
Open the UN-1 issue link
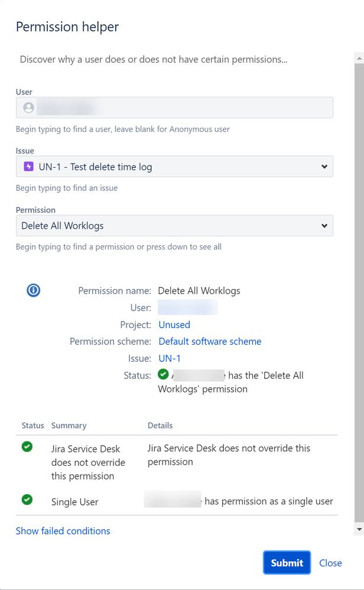[x=169, y=358]
